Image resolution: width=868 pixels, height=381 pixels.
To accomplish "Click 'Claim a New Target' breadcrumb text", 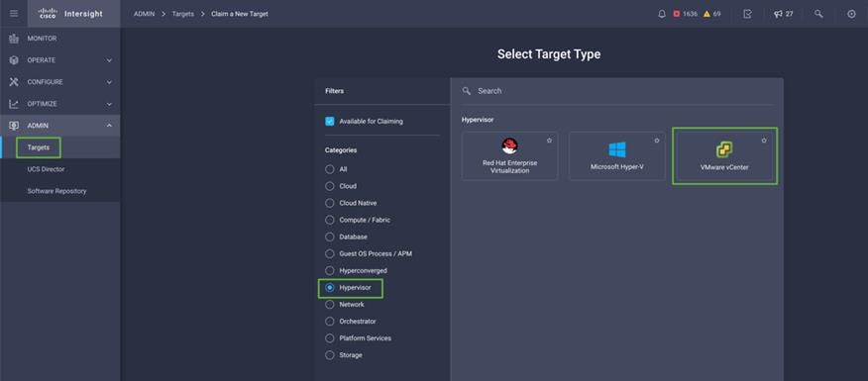I will (x=240, y=14).
